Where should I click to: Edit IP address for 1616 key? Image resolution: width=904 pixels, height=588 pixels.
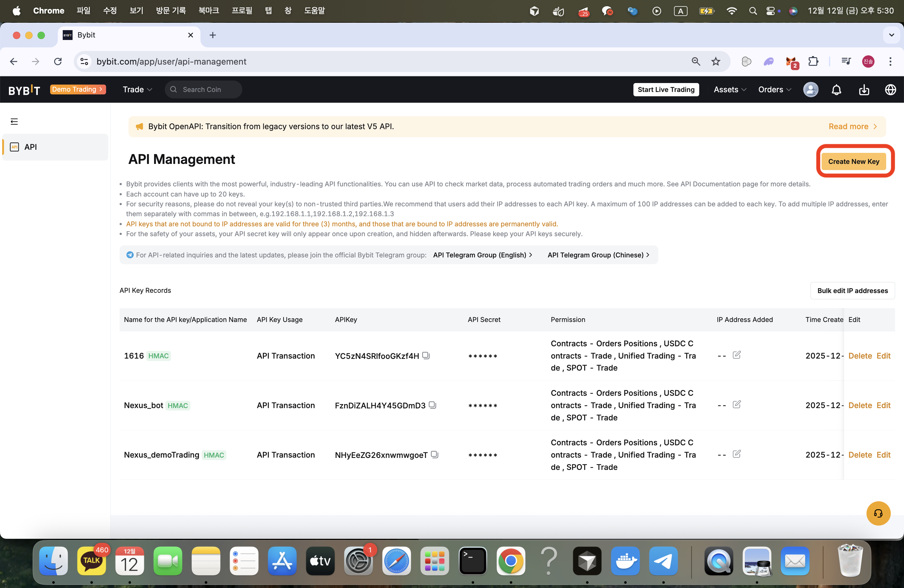coord(736,355)
